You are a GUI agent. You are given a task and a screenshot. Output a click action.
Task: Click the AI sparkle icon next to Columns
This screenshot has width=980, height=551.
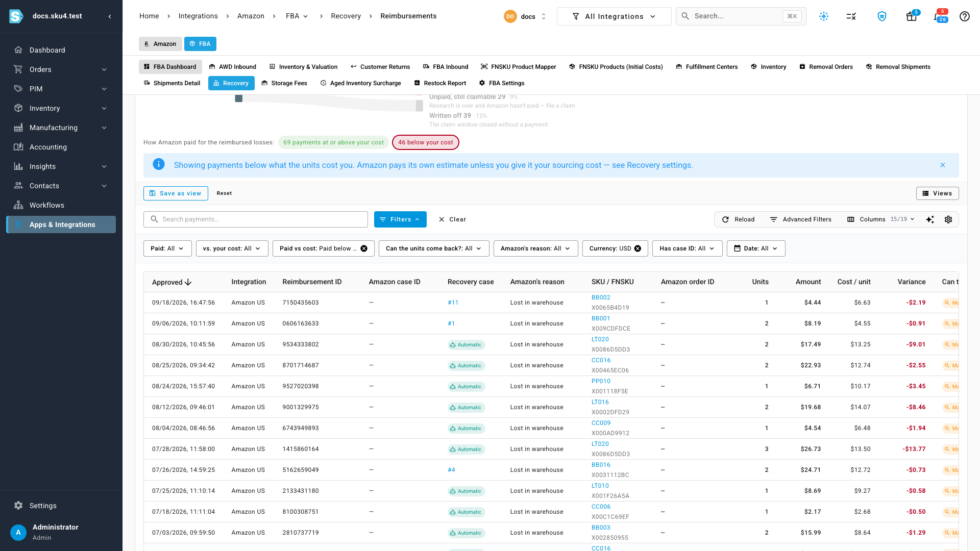930,219
